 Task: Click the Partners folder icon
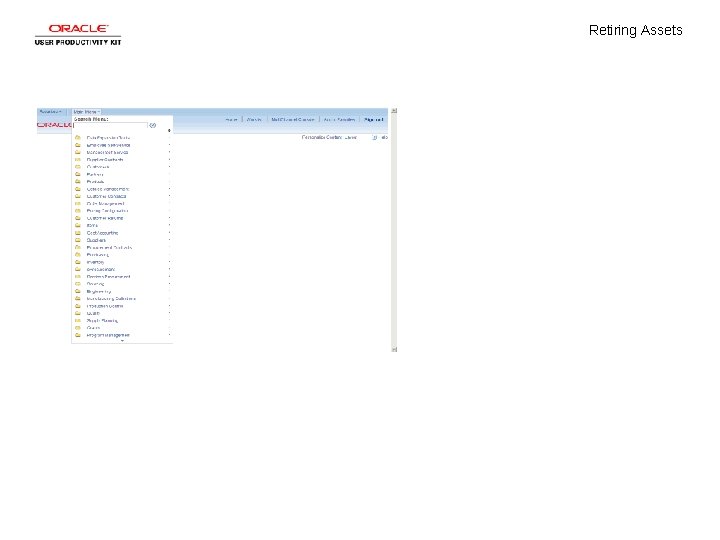pos(78,174)
